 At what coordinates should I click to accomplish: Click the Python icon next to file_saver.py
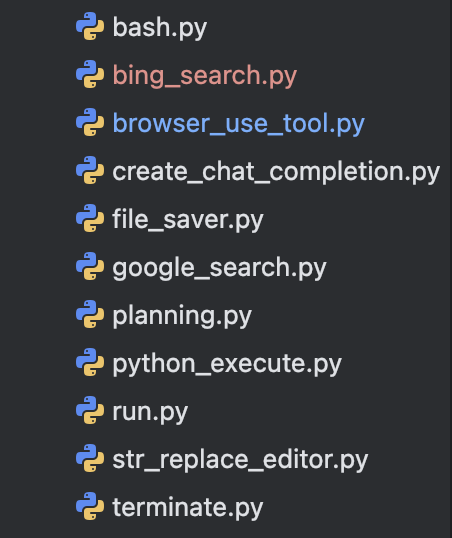click(90, 219)
